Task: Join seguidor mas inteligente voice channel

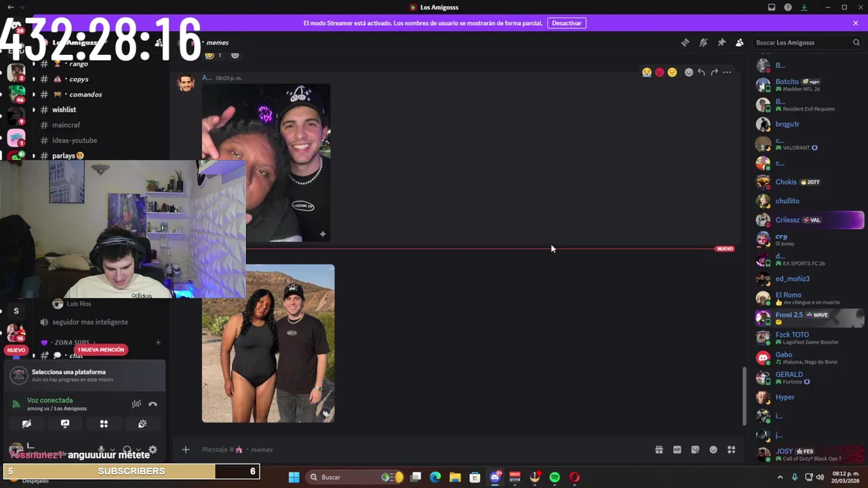Action: 90,322
